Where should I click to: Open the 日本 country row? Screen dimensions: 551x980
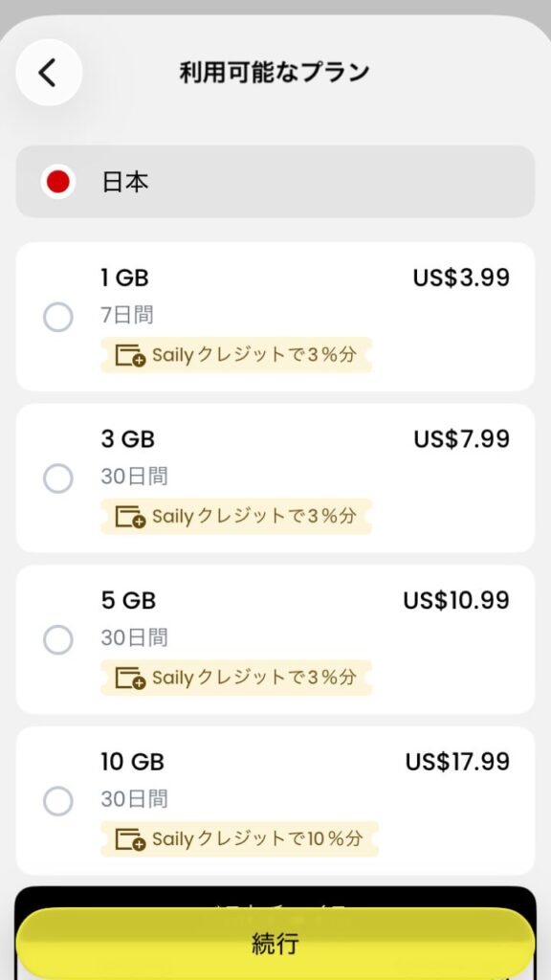click(x=275, y=181)
